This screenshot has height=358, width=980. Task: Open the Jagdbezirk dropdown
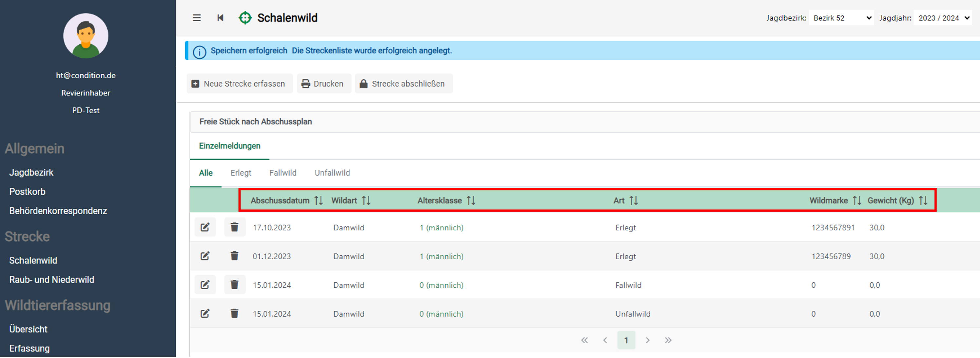tap(841, 18)
